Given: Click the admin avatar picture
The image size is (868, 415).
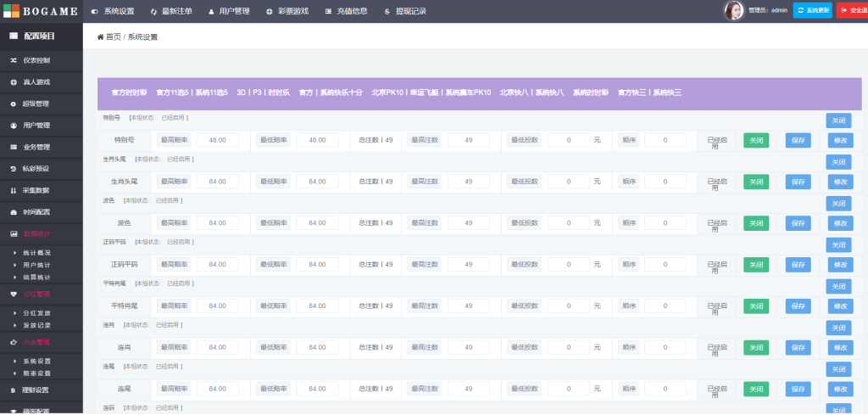Looking at the screenshot, I should point(733,11).
